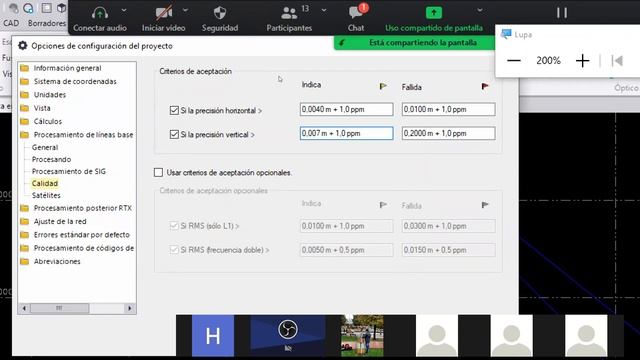Click participant thumbnail with letter H
Screen dimensions: 640x360
click(x=213, y=336)
